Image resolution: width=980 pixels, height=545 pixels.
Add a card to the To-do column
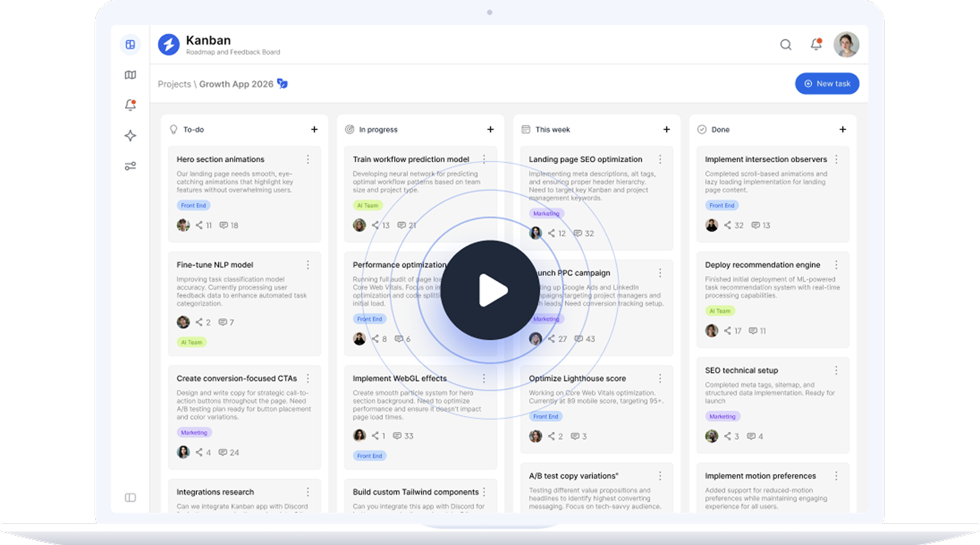[314, 129]
